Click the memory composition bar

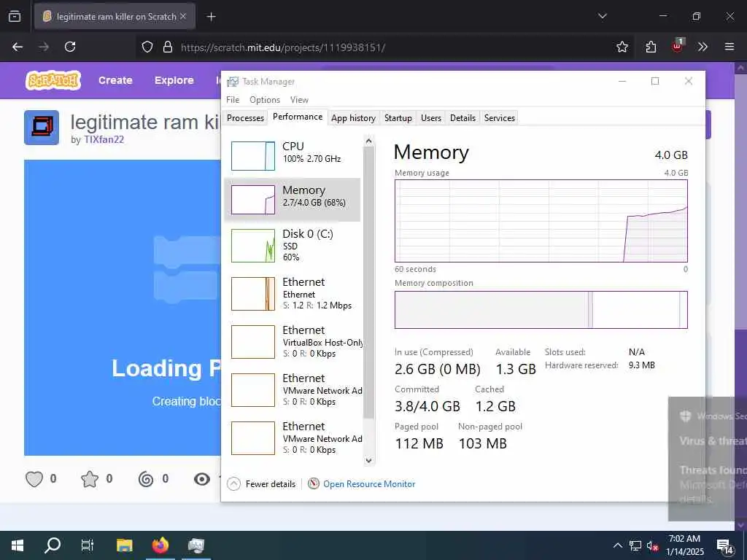541,309
